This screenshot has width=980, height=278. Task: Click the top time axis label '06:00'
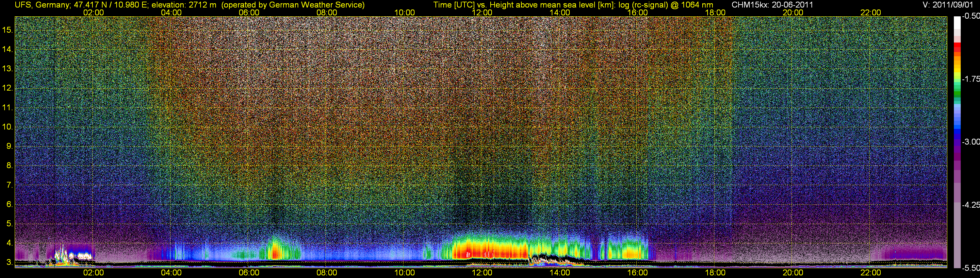(249, 12)
